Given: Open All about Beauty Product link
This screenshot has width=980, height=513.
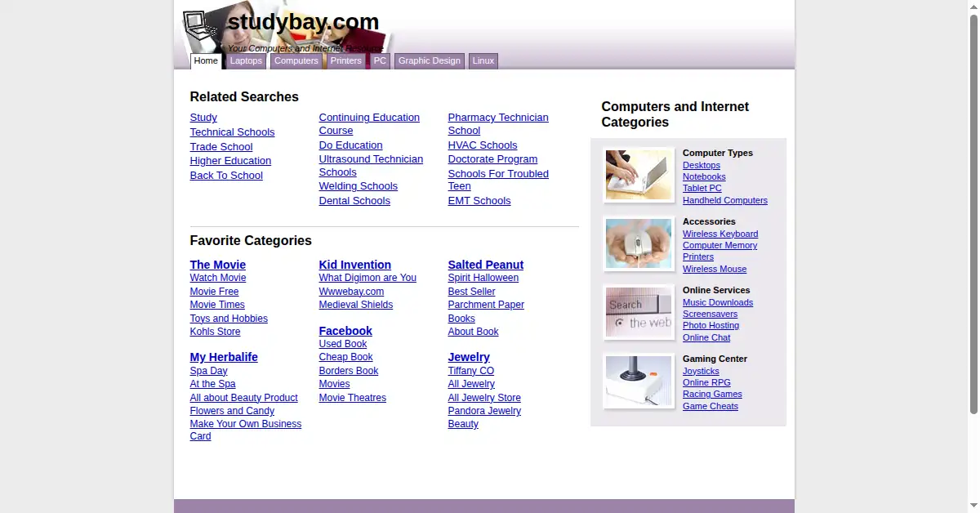Looking at the screenshot, I should point(244,398).
